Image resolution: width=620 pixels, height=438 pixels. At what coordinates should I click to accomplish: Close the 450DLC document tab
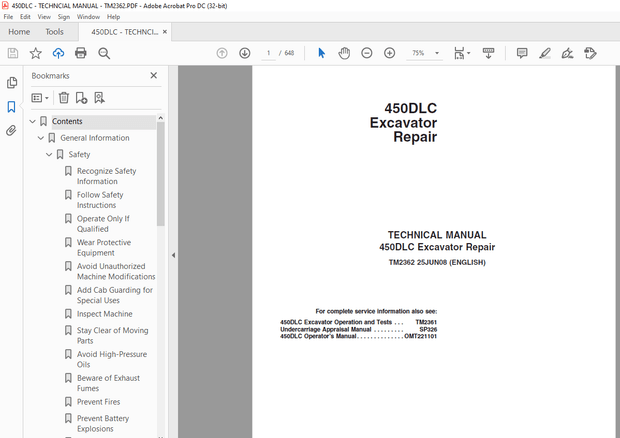[165, 32]
